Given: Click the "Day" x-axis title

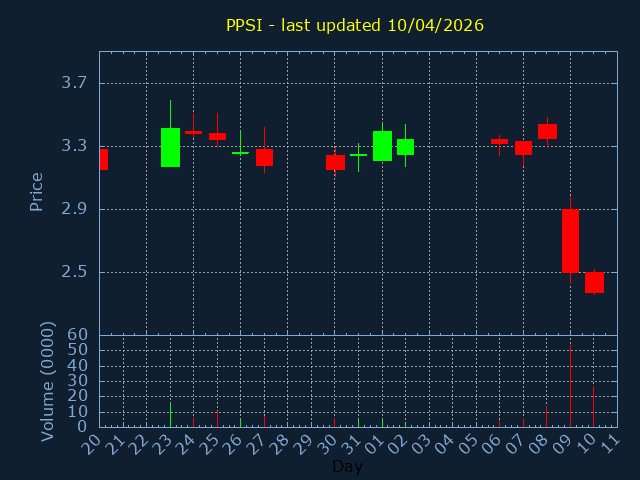Looking at the screenshot, I should (x=347, y=467).
